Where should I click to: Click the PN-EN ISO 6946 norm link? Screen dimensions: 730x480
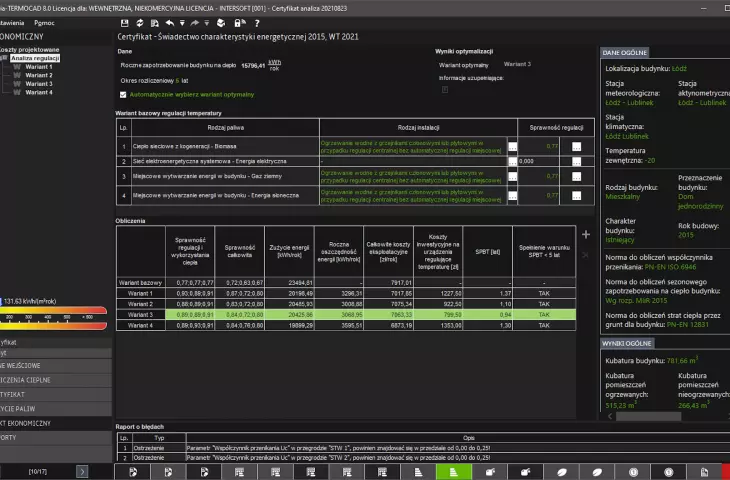pyautogui.click(x=670, y=267)
